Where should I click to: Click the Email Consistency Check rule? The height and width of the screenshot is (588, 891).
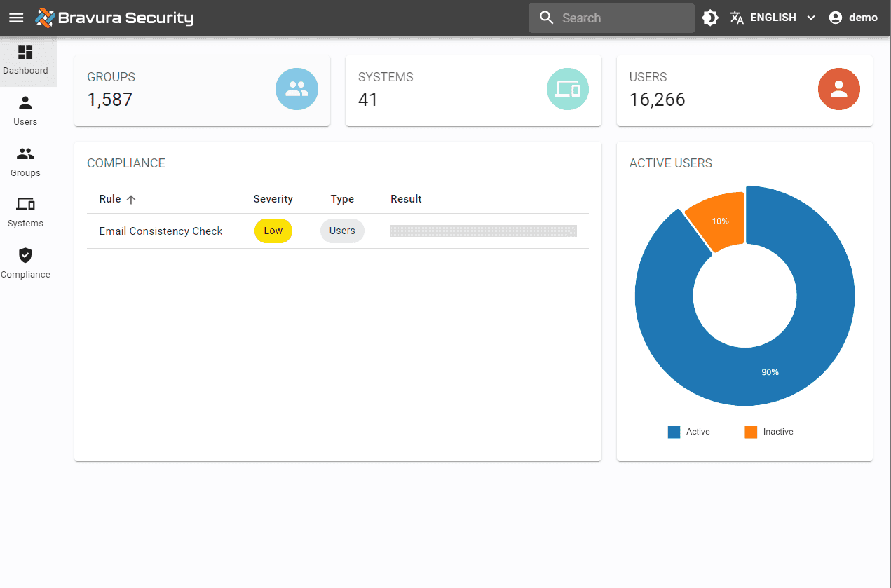click(161, 231)
